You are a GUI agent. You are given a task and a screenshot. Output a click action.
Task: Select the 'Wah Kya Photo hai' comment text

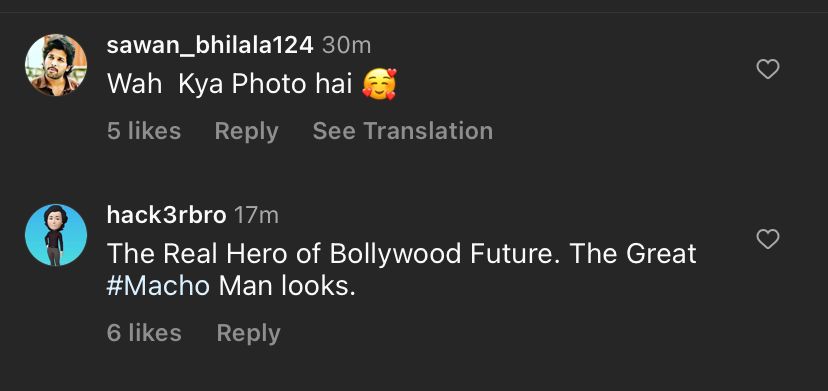(230, 84)
